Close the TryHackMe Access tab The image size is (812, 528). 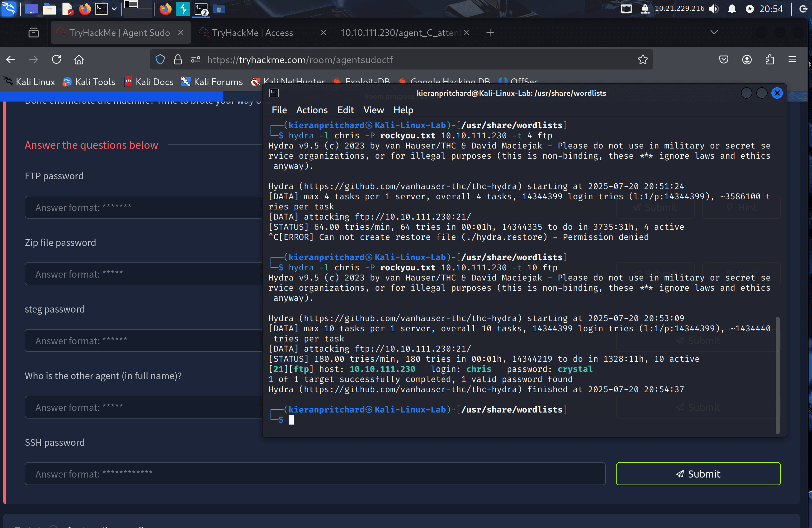pyautogui.click(x=324, y=33)
